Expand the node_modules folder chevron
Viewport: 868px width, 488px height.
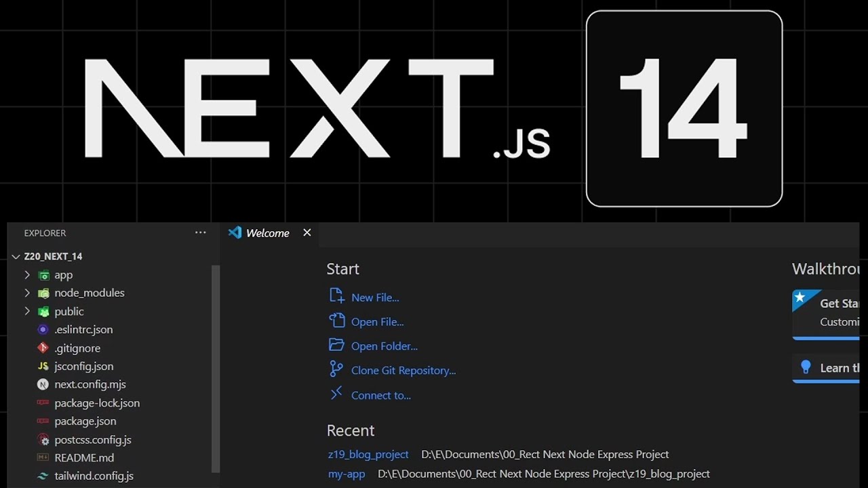[x=27, y=293]
